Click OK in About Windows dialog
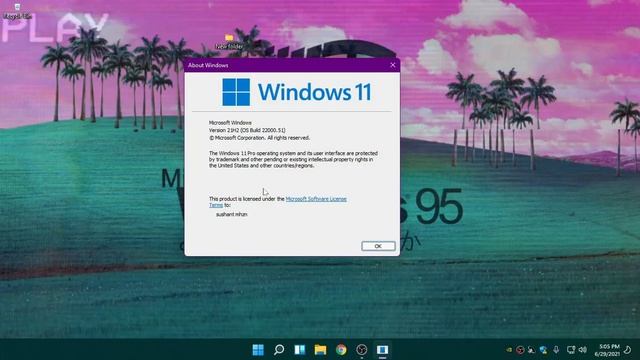 378,246
